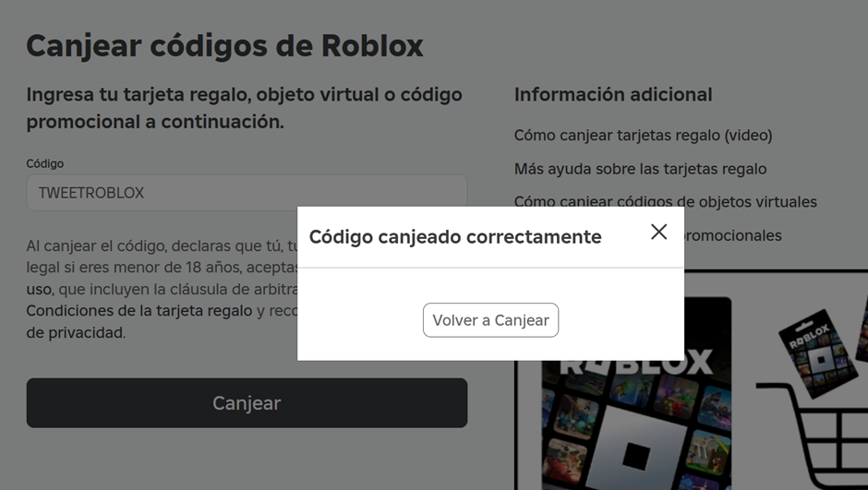The height and width of the screenshot is (490, 868).
Task: Open "Cómo canjear tarjetas regalo (video)" link
Action: coord(644,136)
